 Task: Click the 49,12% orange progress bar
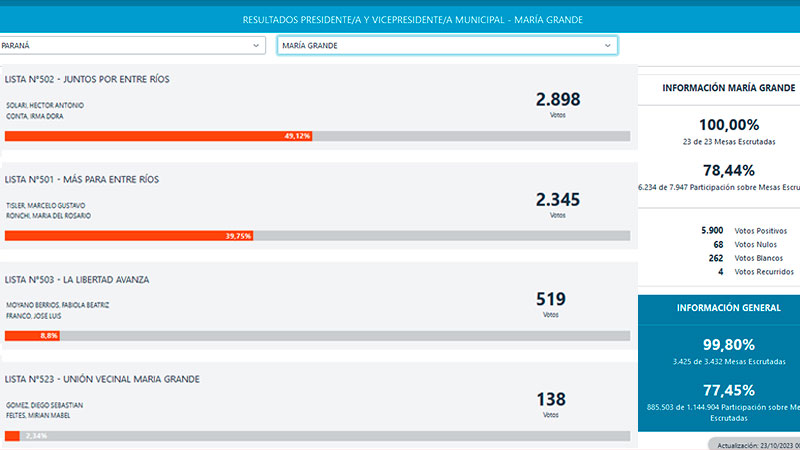(158, 136)
